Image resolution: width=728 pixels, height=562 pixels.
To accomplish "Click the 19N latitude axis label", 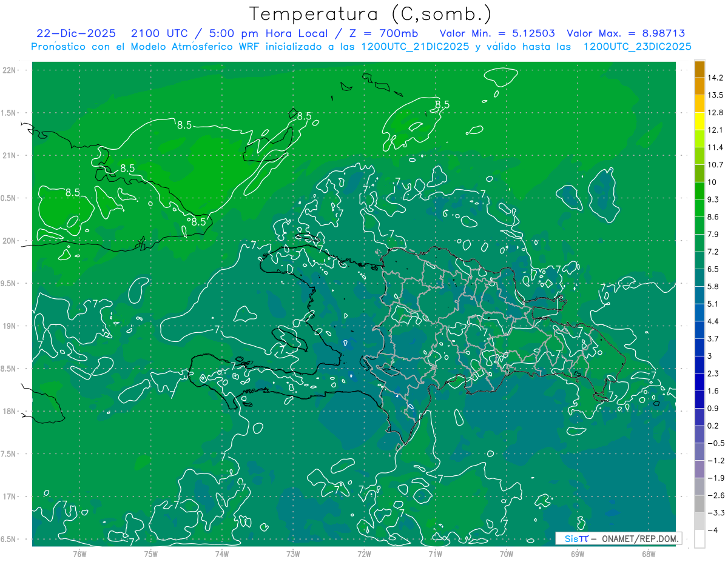I will click(9, 326).
